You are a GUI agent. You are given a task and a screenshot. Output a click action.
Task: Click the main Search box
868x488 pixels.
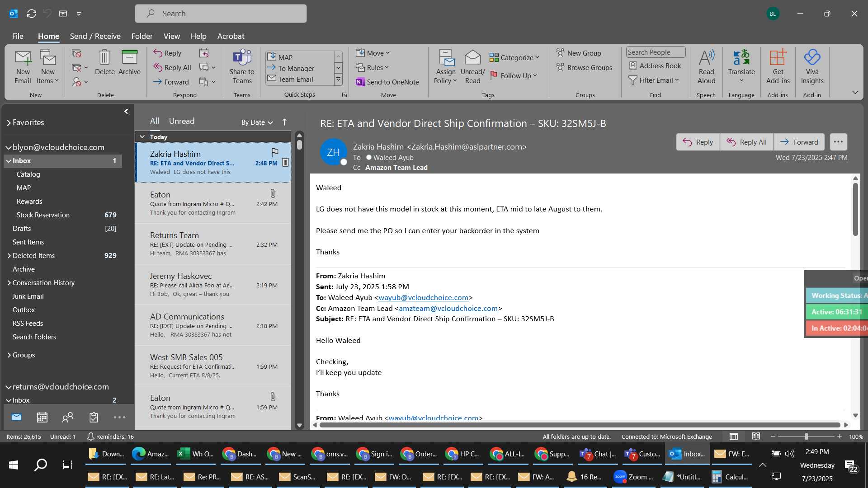(x=221, y=14)
